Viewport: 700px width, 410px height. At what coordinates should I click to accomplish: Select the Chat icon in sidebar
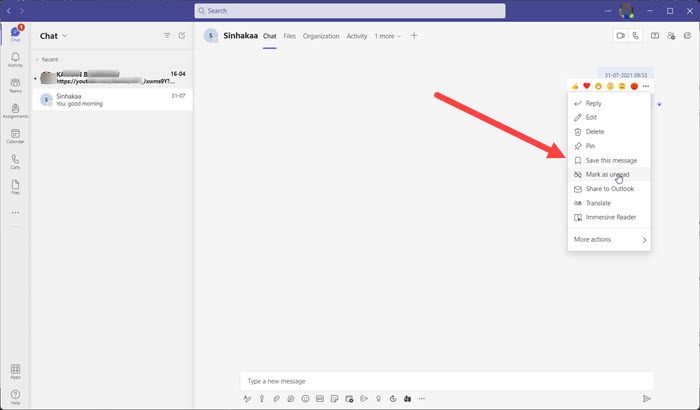click(15, 34)
